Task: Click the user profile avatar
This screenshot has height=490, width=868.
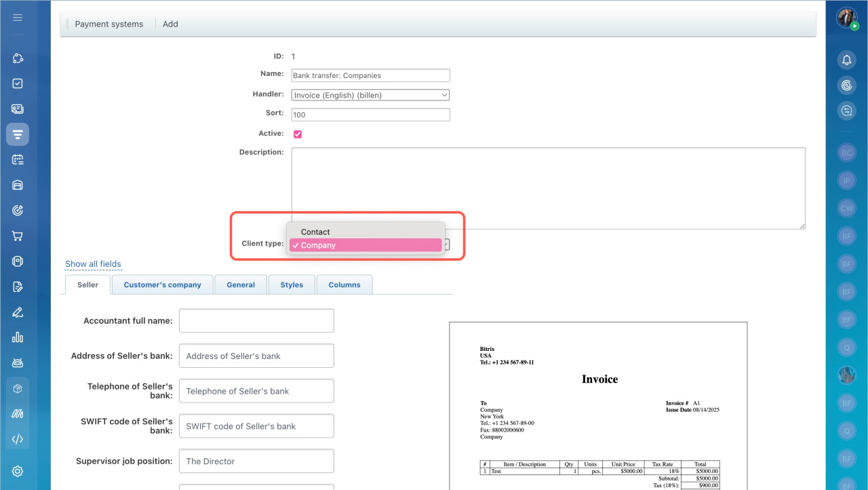Action: [846, 18]
